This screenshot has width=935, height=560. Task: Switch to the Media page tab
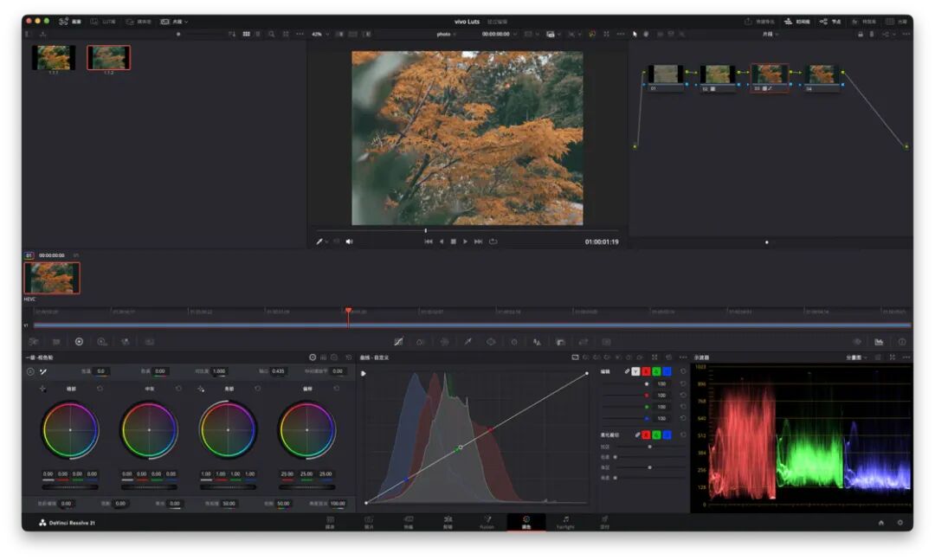(x=330, y=523)
